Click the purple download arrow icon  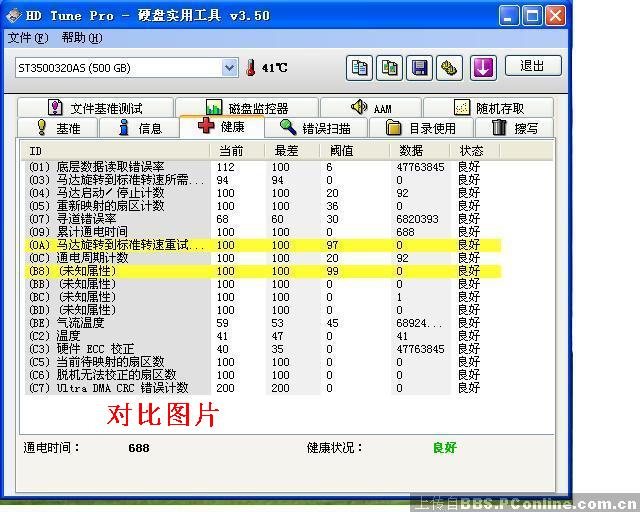483,68
